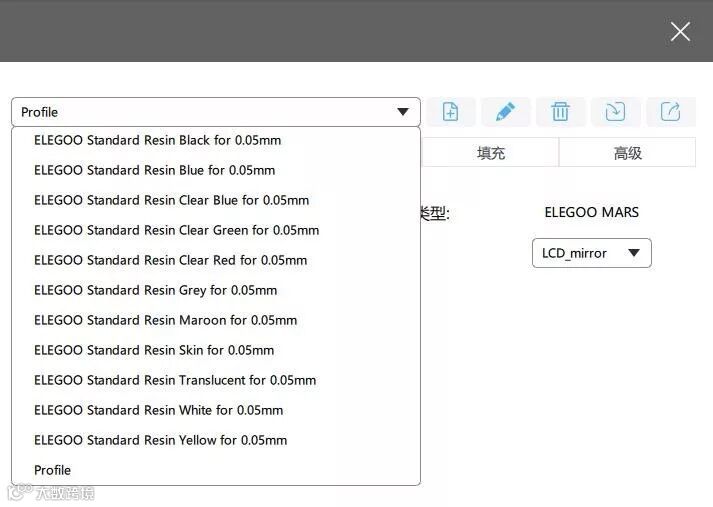Close the settings dialog with X
This screenshot has height=507, width=713.
pos(680,31)
